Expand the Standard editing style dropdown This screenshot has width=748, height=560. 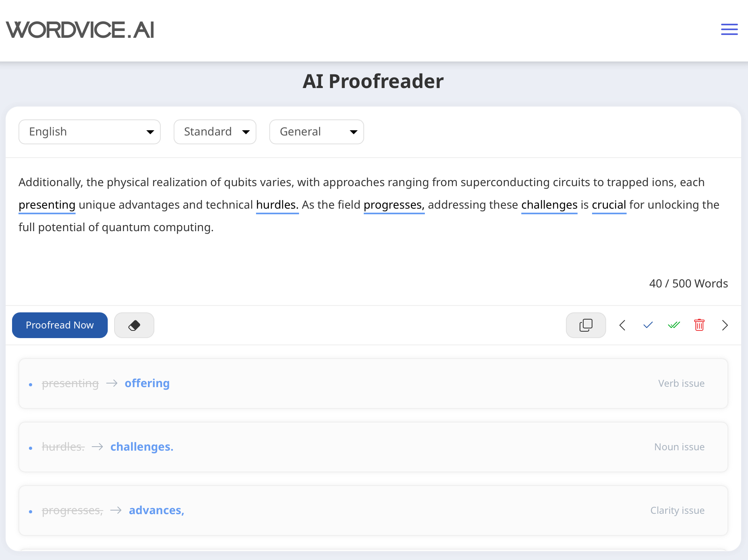[x=215, y=131]
